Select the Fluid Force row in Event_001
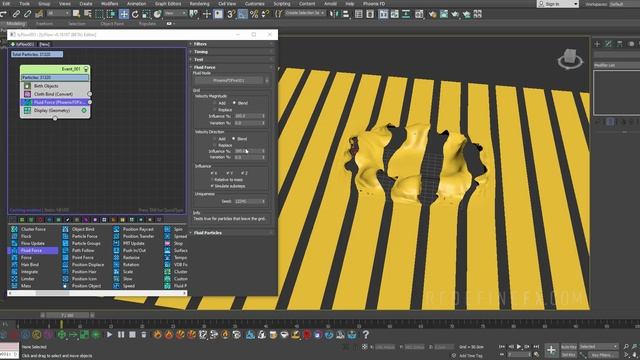Viewport: 640px width, 360px height. [x=55, y=102]
